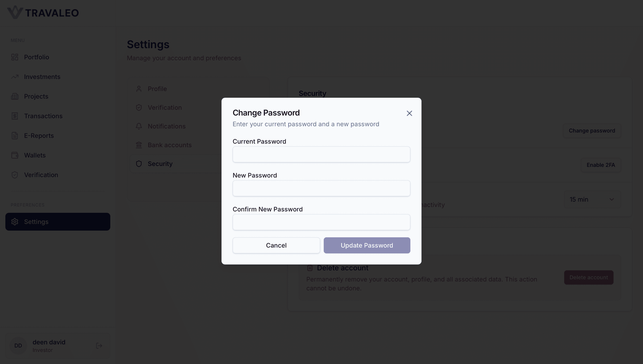643x364 pixels.
Task: Click the red Delete account button
Action: tap(589, 277)
